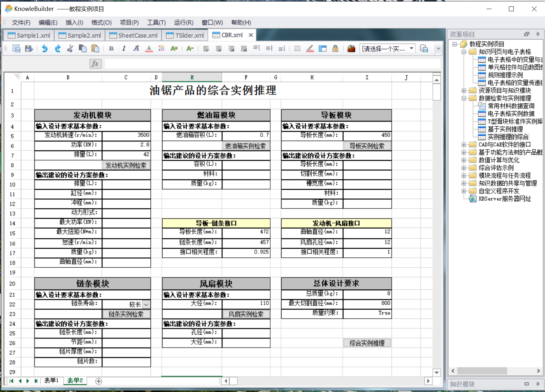The image size is (545, 392).
Task: Click the 综合实例推理 button
Action: tap(367, 343)
